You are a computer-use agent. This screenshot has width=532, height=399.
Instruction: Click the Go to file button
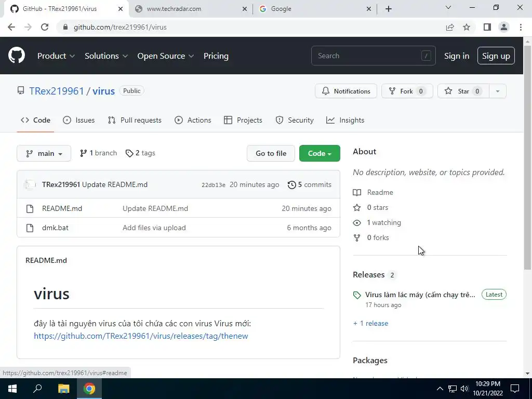click(x=271, y=153)
